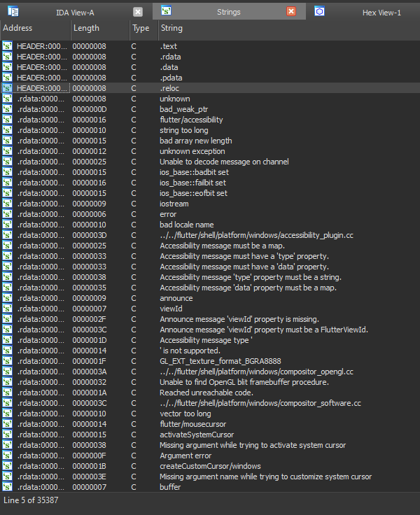The height and width of the screenshot is (515, 420).
Task: Close the Strings tab with red X
Action: coord(290,11)
